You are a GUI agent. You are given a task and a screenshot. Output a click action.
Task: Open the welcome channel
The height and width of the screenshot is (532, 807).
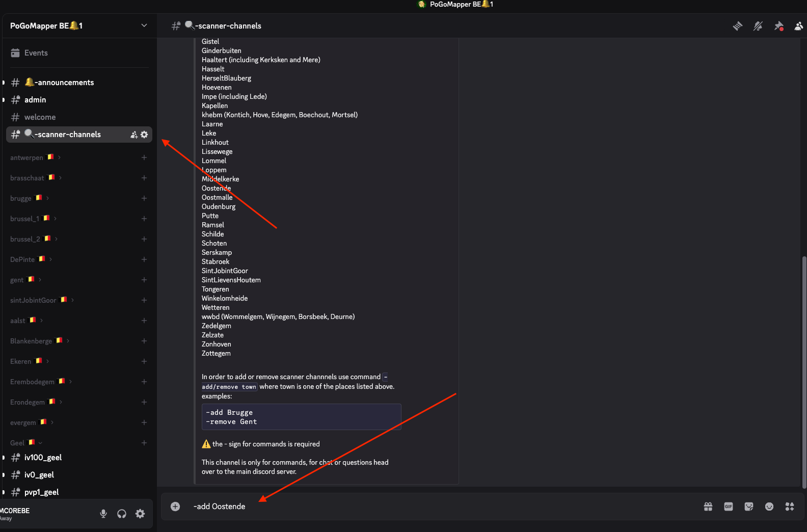coord(79,117)
